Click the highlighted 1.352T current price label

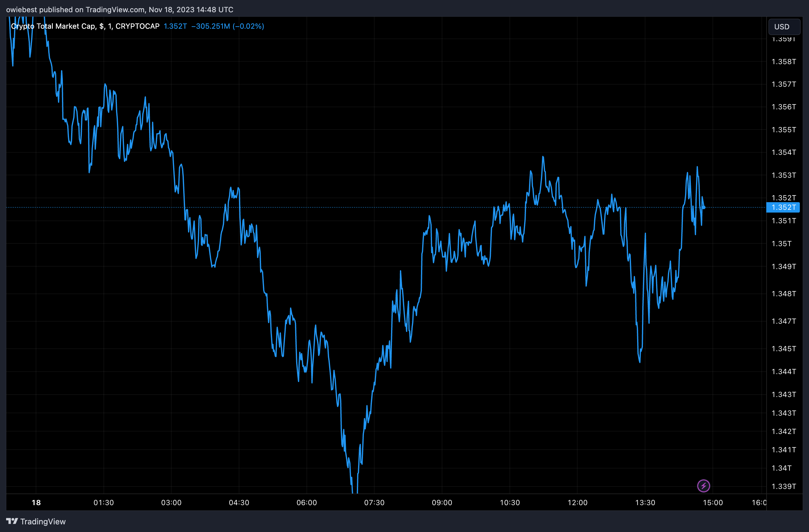click(783, 207)
